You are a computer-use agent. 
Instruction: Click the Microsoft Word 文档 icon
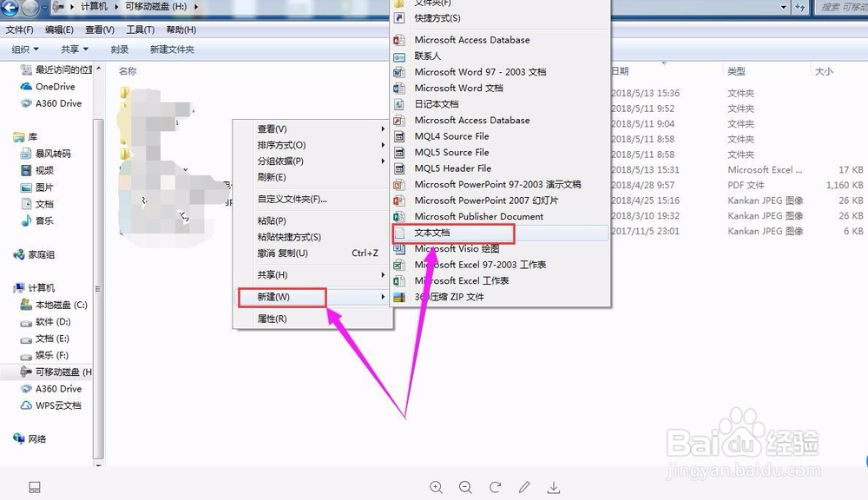(x=399, y=89)
